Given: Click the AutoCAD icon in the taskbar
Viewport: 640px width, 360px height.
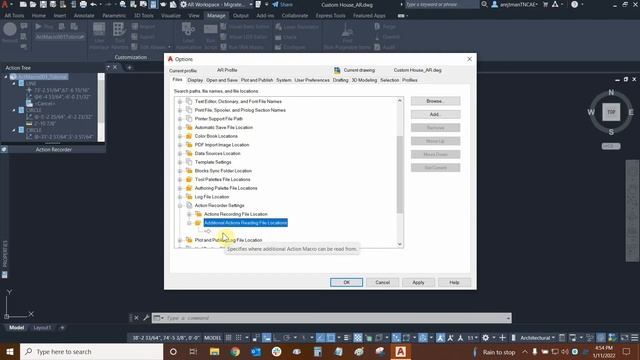Looking at the screenshot, I should coord(400,351).
